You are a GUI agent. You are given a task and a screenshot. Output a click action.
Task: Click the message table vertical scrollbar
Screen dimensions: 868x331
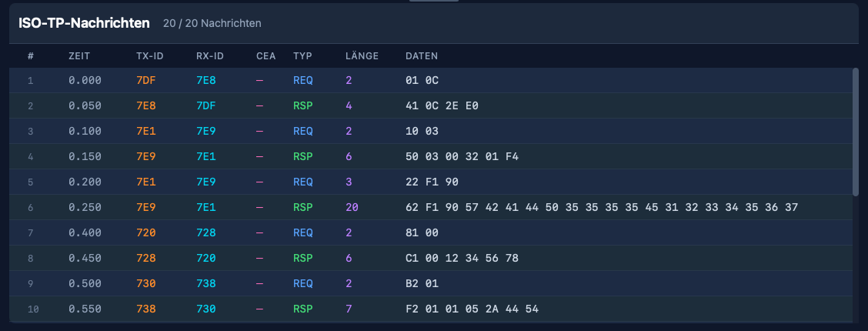[855, 131]
